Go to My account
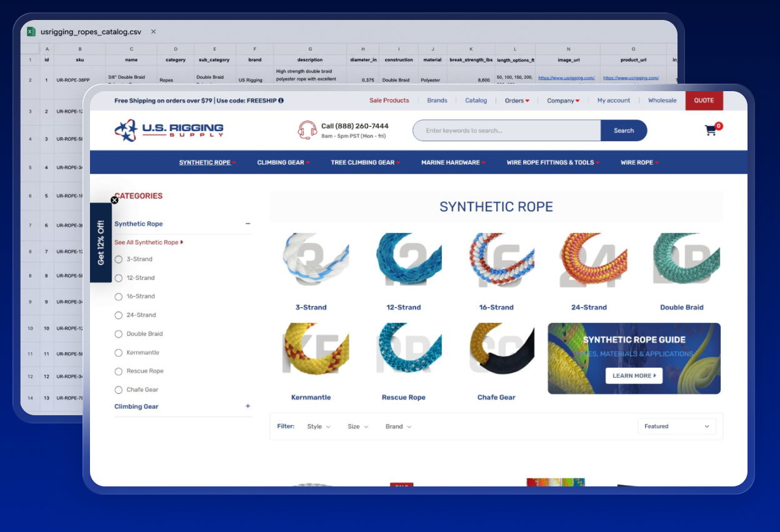Screen dimensions: 780x532 (x=614, y=101)
